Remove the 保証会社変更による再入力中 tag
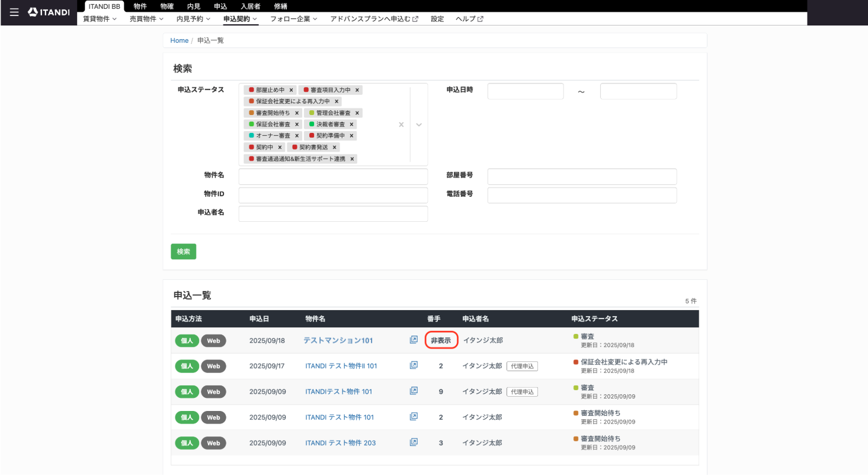The width and height of the screenshot is (868, 475). coord(337,101)
